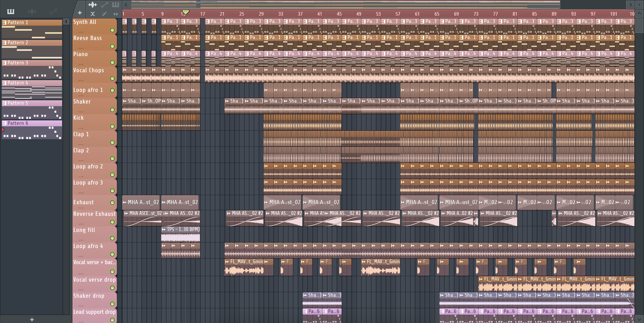Click the X crossfade icon in playlist toolbar

click(93, 14)
